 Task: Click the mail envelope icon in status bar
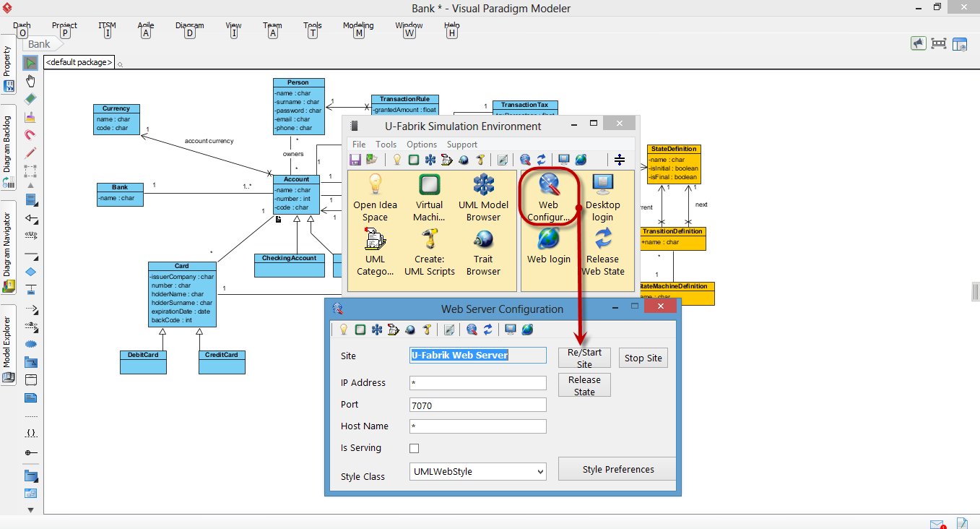937,524
